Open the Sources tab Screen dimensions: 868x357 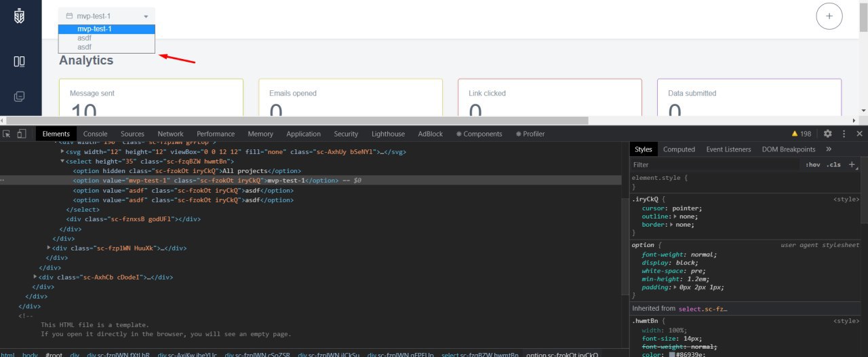tap(132, 134)
